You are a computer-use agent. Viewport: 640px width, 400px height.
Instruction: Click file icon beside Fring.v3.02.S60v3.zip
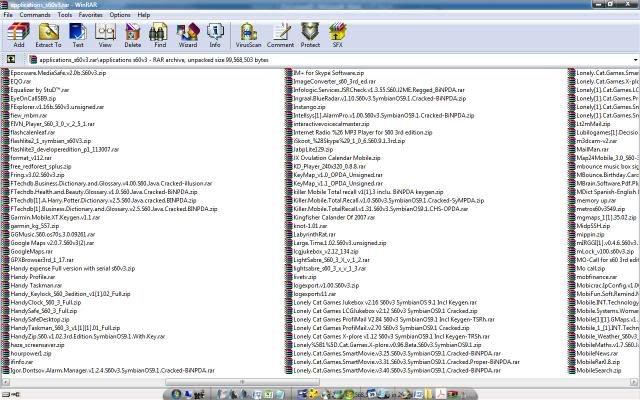[x=5, y=175]
